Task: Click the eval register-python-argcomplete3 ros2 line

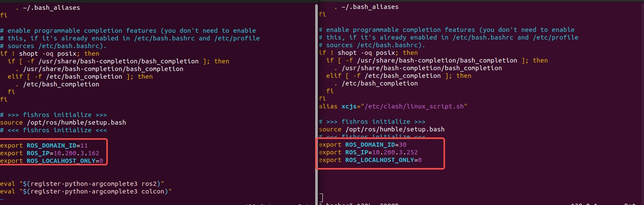Action: [x=82, y=184]
